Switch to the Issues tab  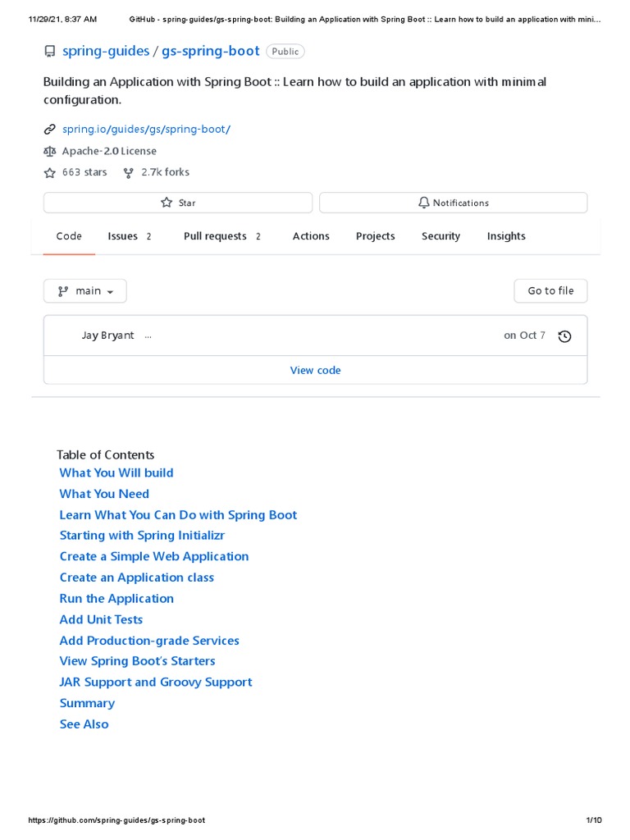pyautogui.click(x=129, y=236)
